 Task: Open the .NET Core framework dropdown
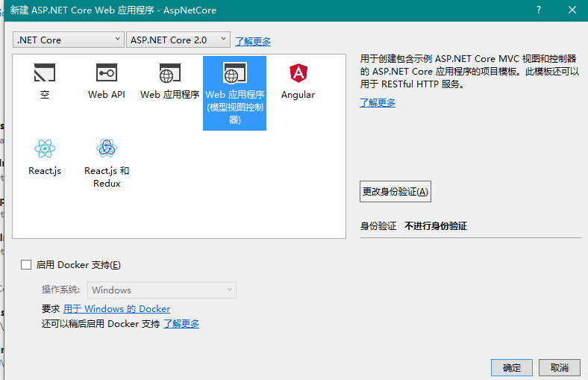68,40
